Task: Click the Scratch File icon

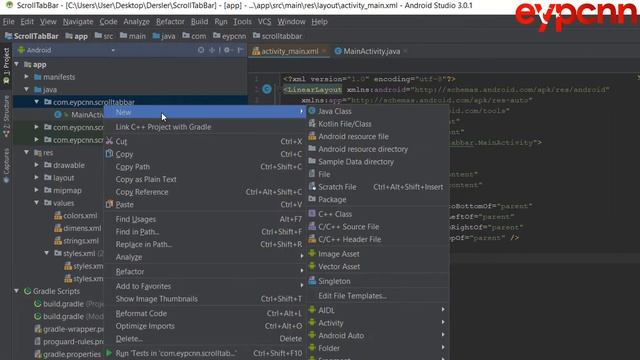Action: point(312,187)
